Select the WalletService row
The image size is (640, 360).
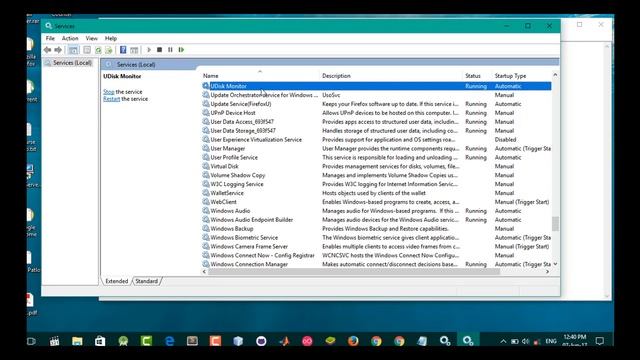(x=376, y=193)
